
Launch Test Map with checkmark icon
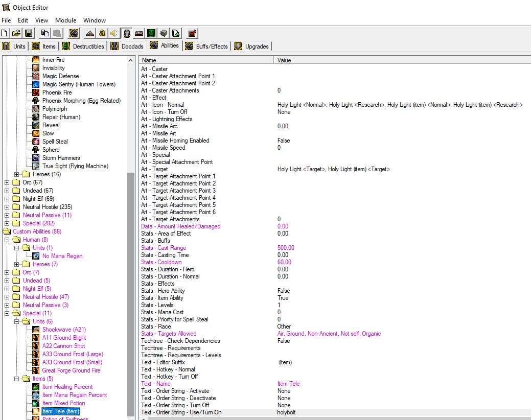point(192,33)
